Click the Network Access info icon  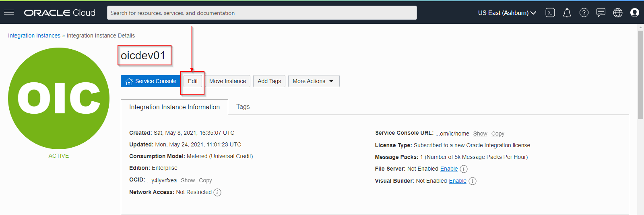[x=217, y=192]
